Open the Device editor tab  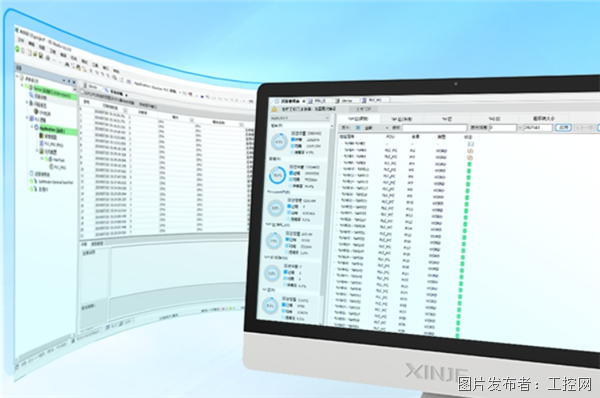346,101
